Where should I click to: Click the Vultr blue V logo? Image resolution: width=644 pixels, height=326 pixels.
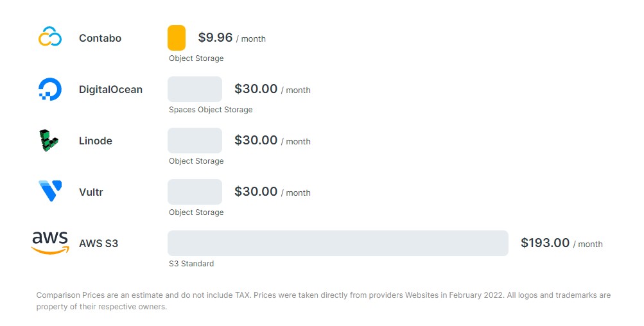[x=50, y=191]
